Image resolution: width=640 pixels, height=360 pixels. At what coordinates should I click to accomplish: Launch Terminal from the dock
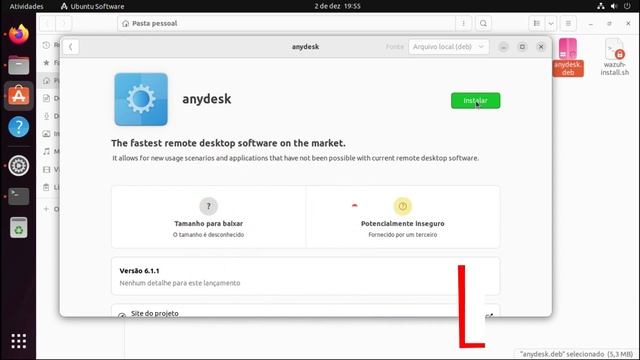18,196
